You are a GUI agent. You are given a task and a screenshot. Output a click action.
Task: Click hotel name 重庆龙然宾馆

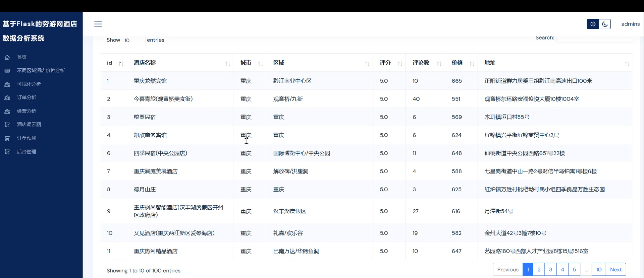point(150,81)
